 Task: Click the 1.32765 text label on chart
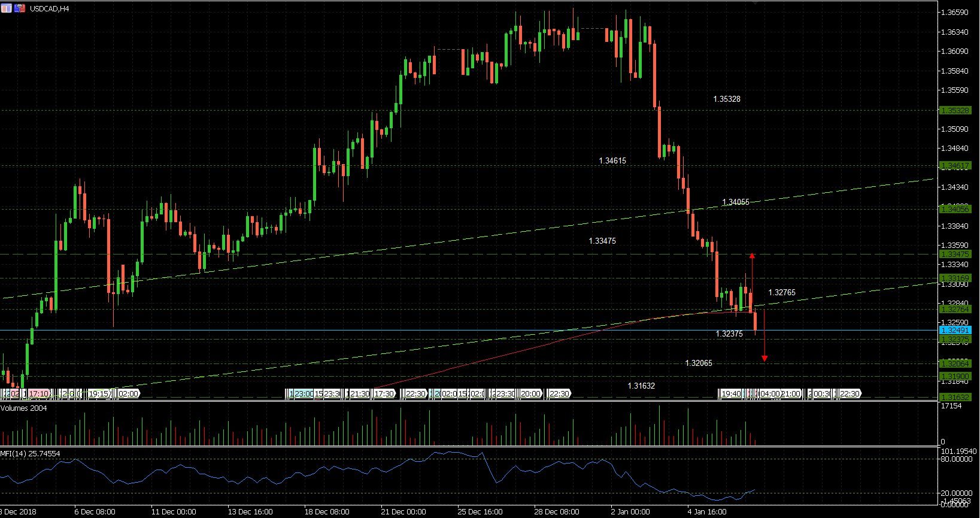[x=782, y=292]
